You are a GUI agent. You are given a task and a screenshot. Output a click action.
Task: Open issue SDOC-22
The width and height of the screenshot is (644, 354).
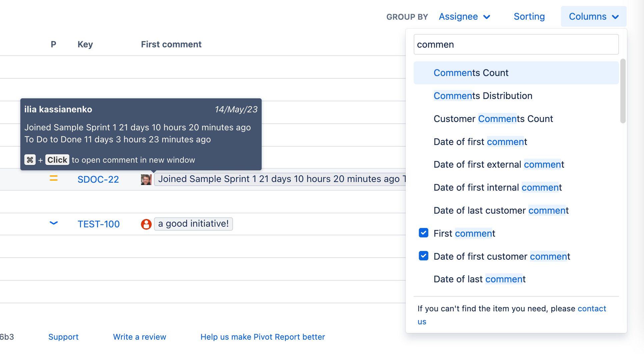[98, 179]
